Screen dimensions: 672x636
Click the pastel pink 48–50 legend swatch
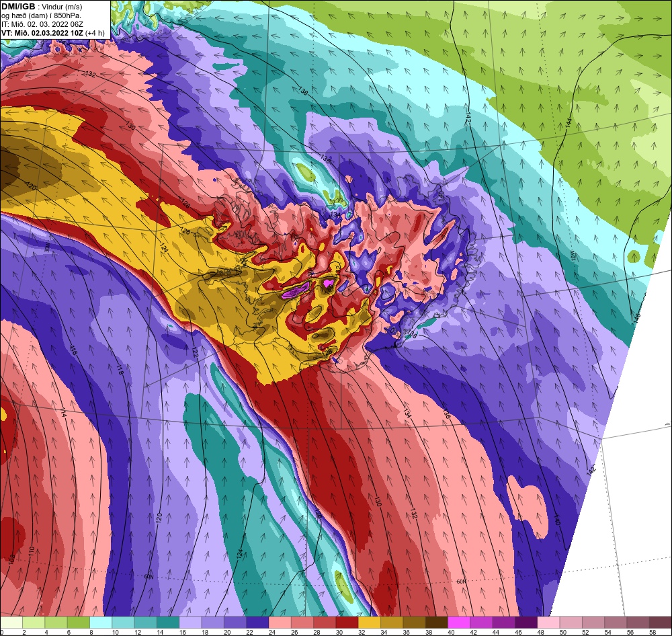click(548, 623)
